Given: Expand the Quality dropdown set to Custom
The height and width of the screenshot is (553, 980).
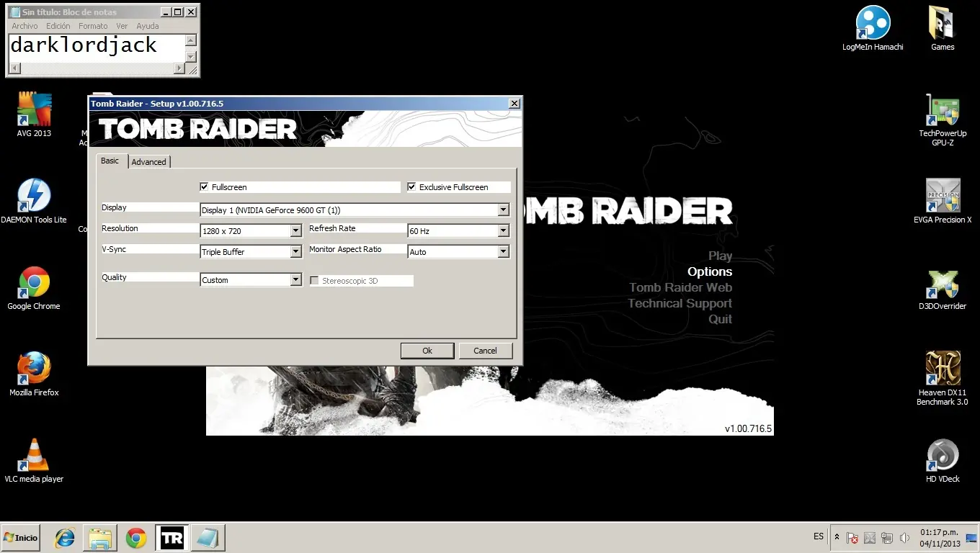Looking at the screenshot, I should click(295, 280).
